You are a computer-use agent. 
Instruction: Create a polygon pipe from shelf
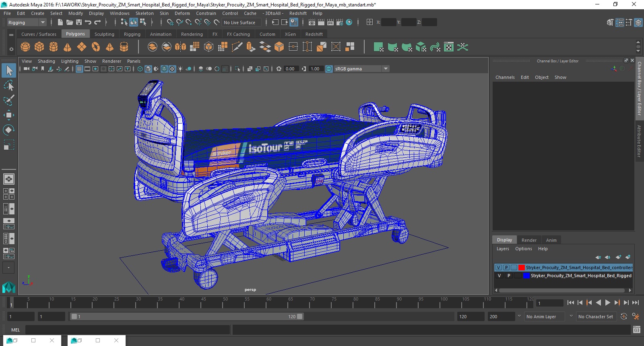tap(124, 47)
